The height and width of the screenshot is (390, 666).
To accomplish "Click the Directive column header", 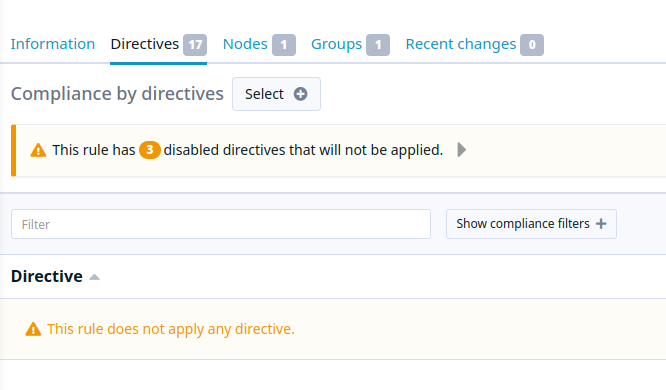I will [47, 277].
